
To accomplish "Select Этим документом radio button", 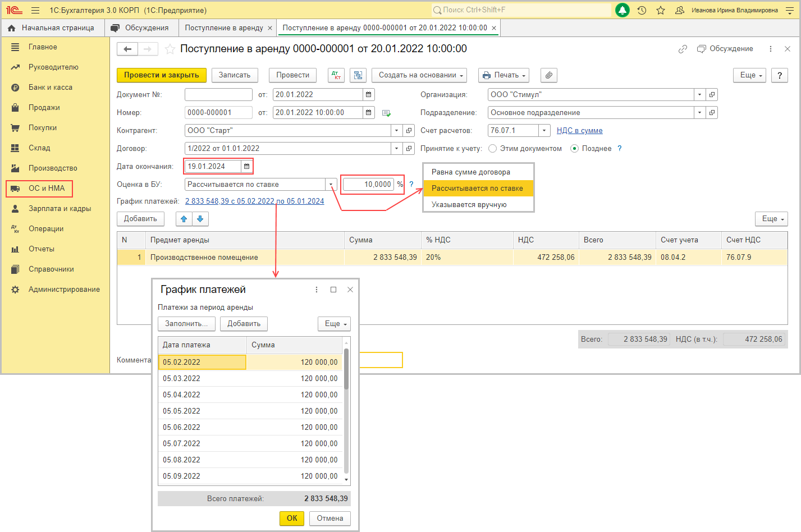I will pyautogui.click(x=493, y=149).
